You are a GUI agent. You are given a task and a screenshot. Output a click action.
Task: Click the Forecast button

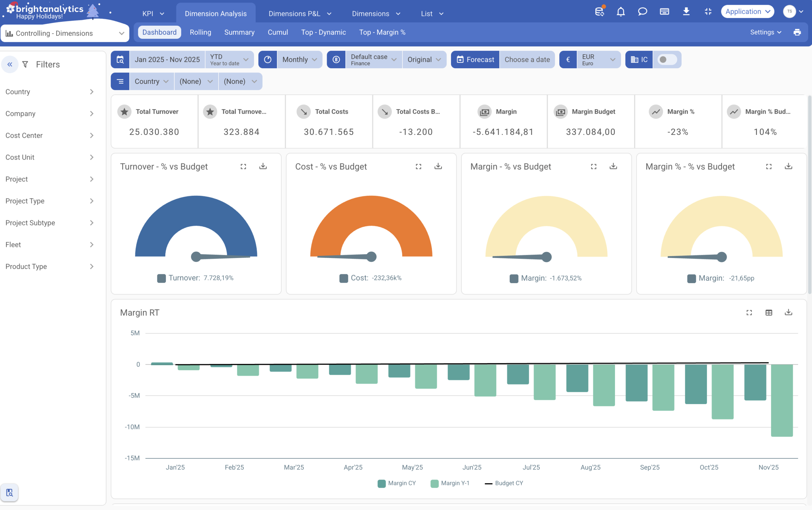475,60
